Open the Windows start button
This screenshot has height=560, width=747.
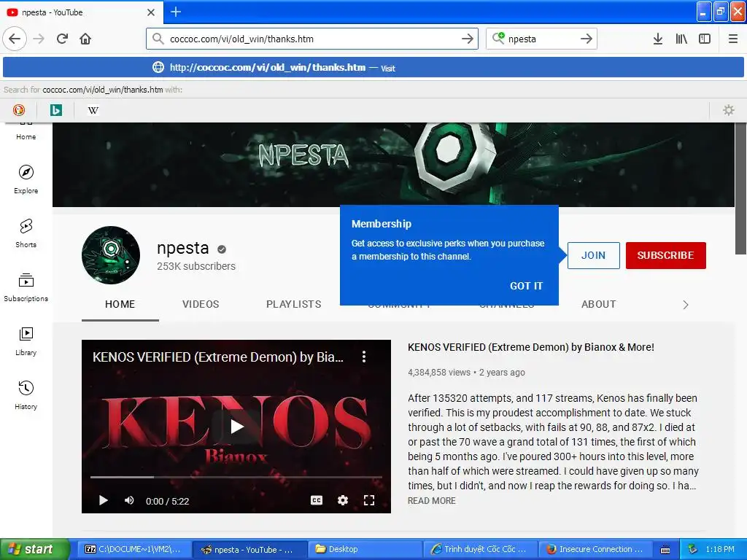pyautogui.click(x=34, y=549)
